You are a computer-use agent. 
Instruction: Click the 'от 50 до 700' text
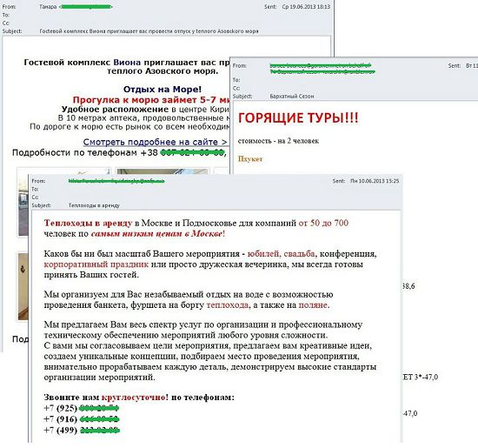point(323,223)
